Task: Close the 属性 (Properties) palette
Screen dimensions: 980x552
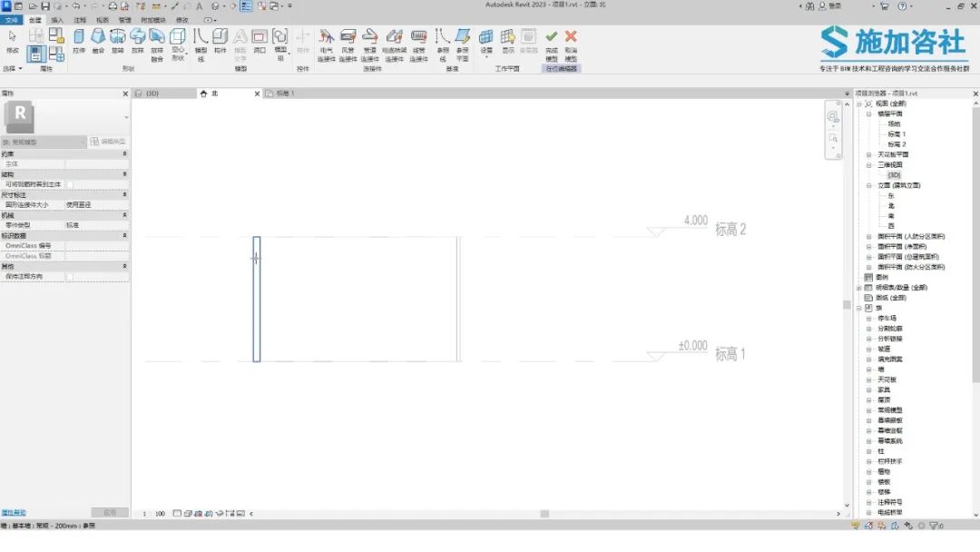Action: [125, 94]
